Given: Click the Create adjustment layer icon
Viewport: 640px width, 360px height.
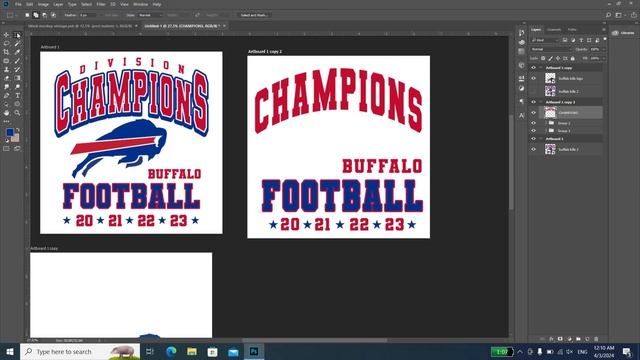Looking at the screenshot, I should (569, 339).
